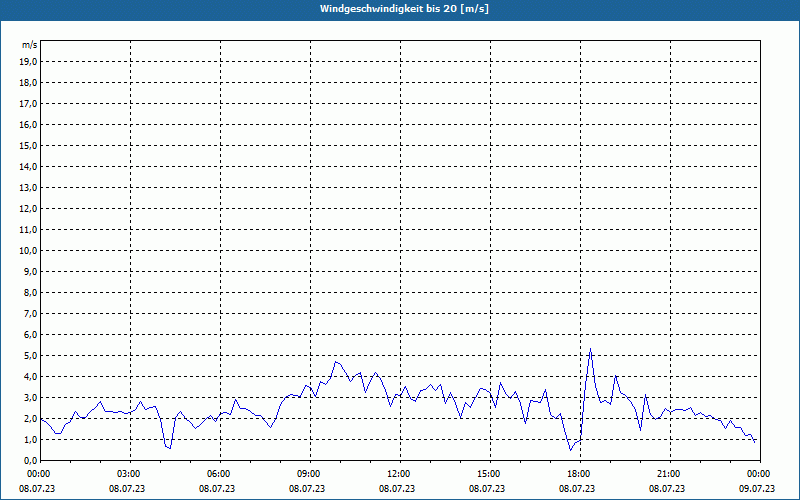This screenshot has height=500, width=800.
Task: Select the 2,0 y-axis label
Action: coord(30,418)
